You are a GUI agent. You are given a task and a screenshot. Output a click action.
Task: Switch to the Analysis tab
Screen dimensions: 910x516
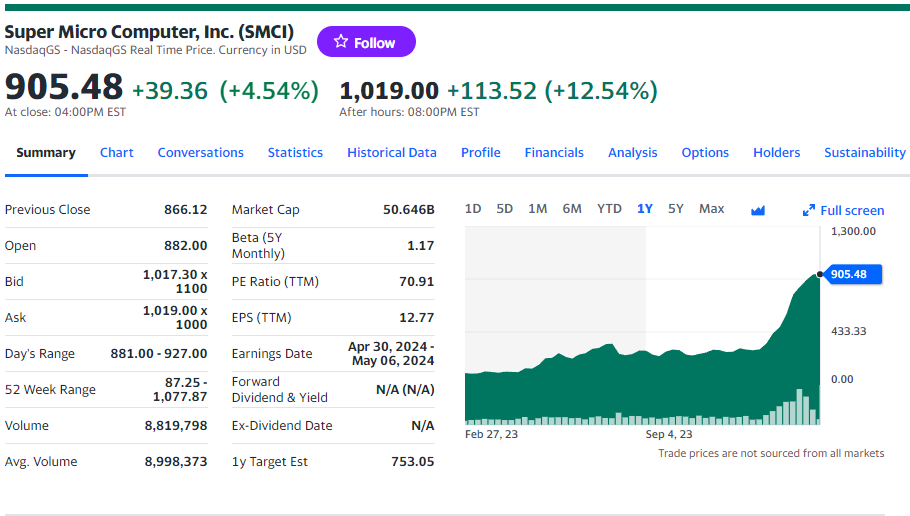633,153
